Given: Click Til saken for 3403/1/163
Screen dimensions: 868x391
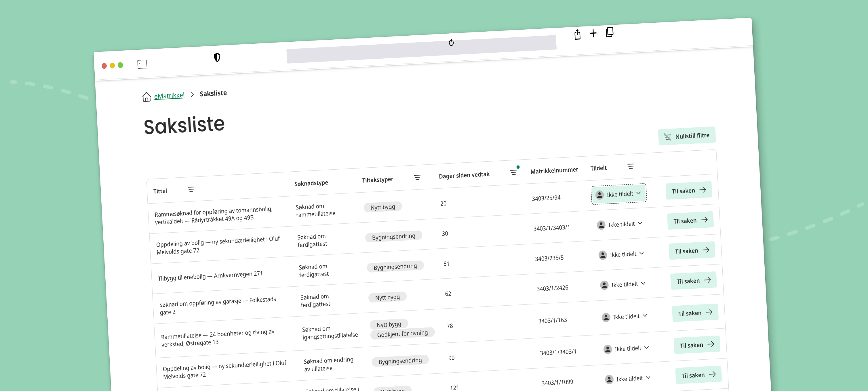Looking at the screenshot, I should tap(696, 313).
